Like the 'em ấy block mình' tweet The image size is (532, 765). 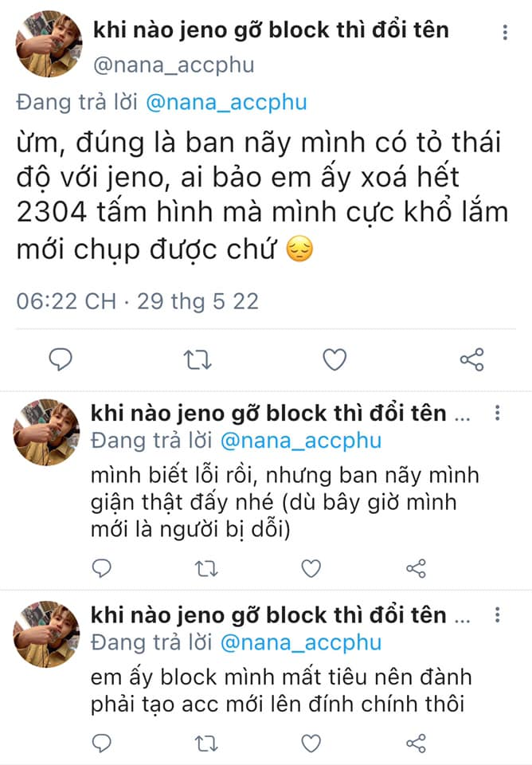click(311, 743)
